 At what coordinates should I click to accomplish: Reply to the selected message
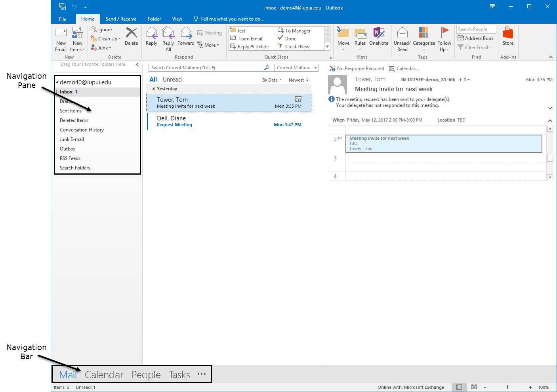(151, 36)
